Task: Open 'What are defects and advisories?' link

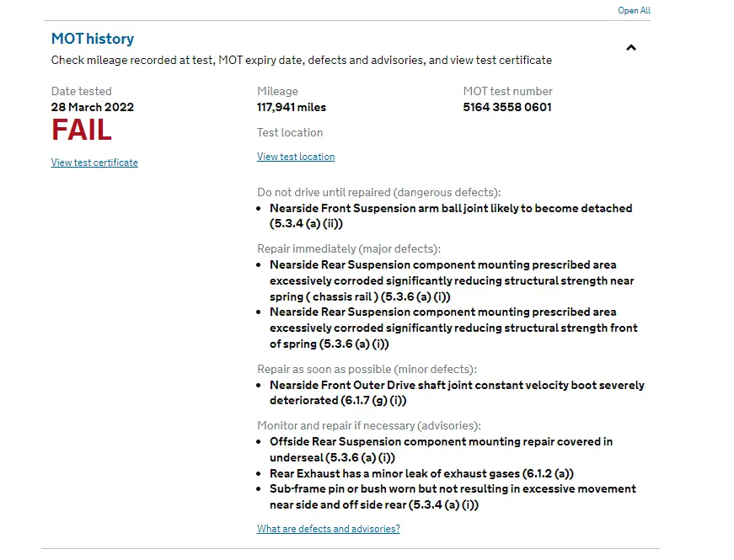Action: 329,529
